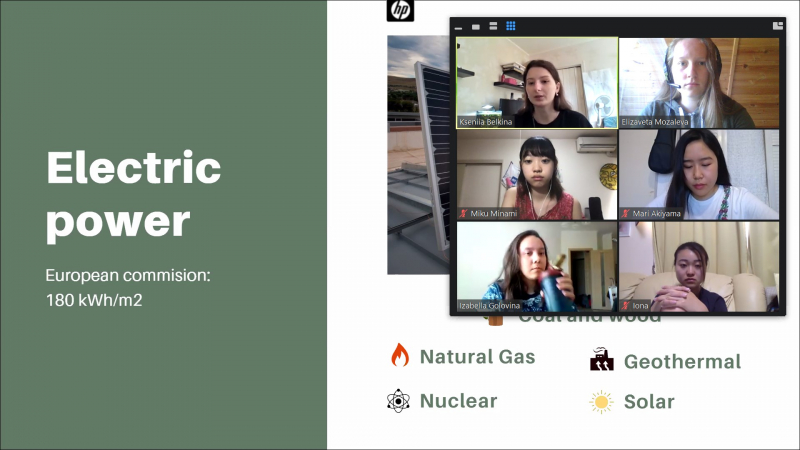Click the Solar sun icon

pyautogui.click(x=601, y=402)
